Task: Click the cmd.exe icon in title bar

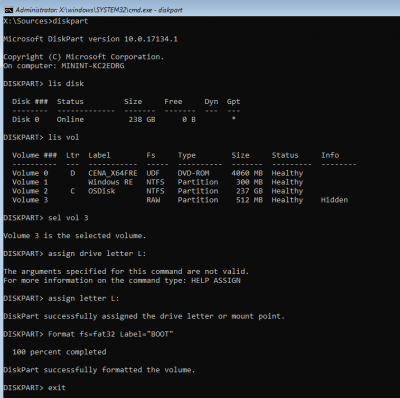Action: coord(9,10)
